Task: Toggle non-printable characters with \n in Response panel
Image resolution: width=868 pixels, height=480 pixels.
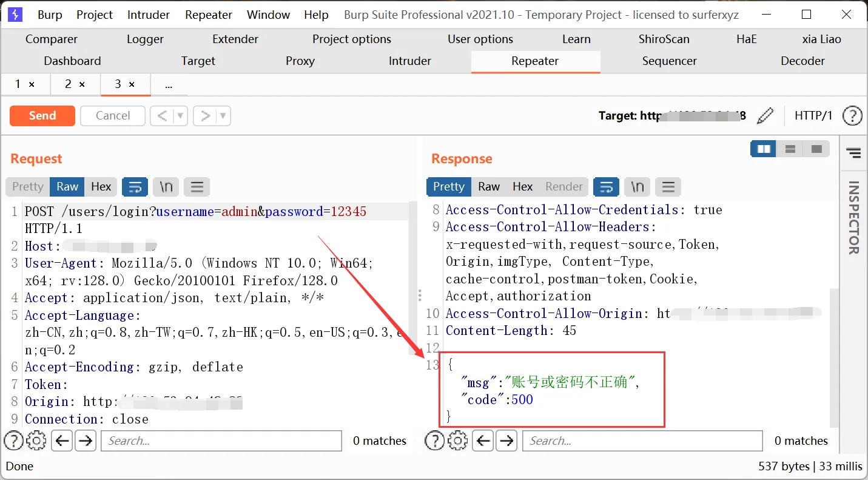Action: 637,187
